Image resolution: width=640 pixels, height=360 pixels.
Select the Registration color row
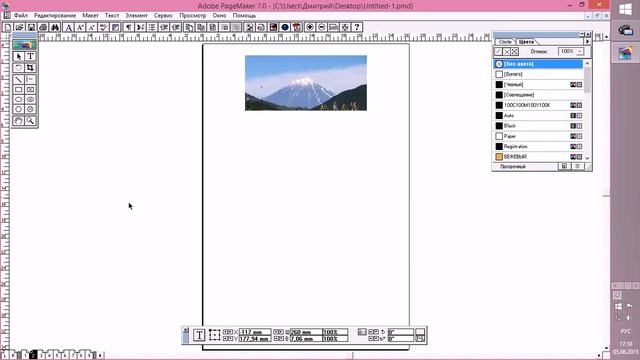click(538, 146)
